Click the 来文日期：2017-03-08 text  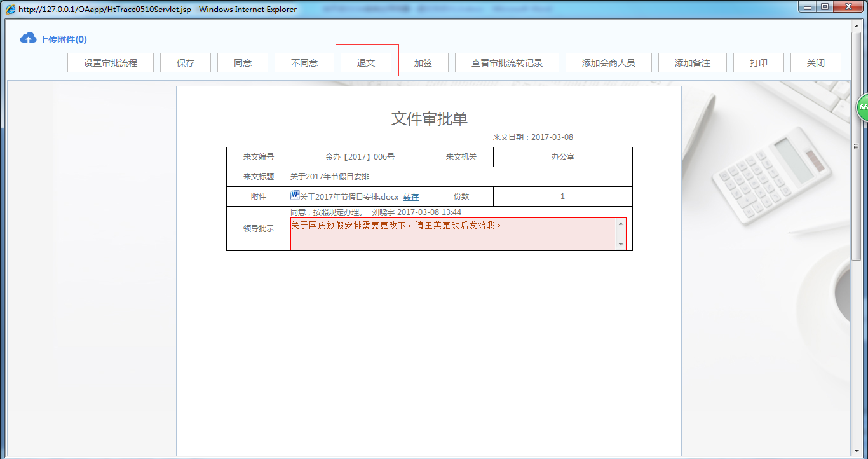pos(533,137)
